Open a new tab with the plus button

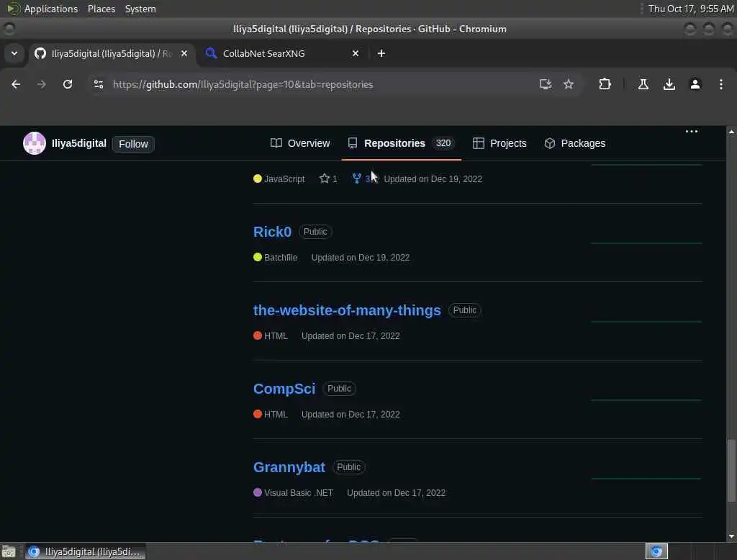(381, 53)
